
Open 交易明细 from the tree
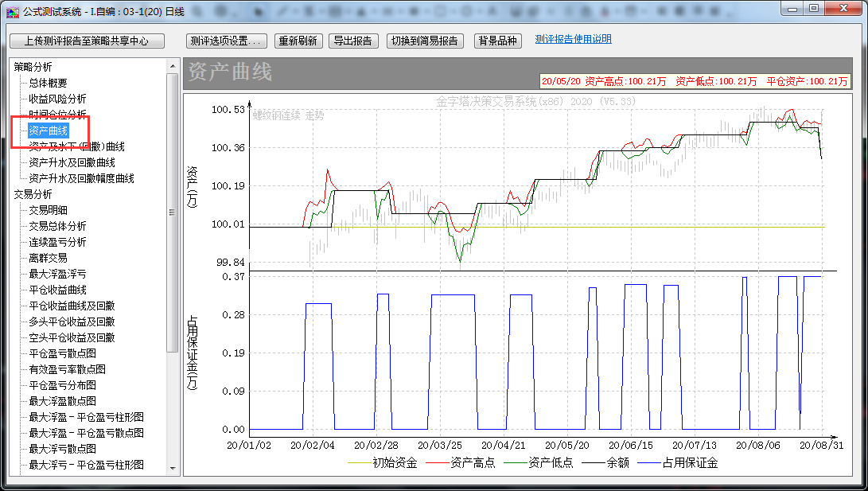point(48,210)
